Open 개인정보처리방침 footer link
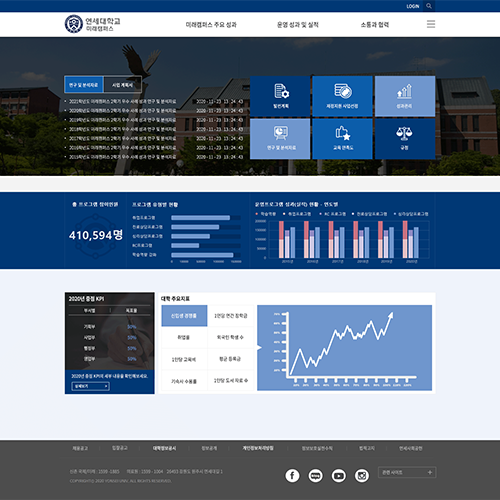Viewport: 500px width, 500px height. pos(258,448)
